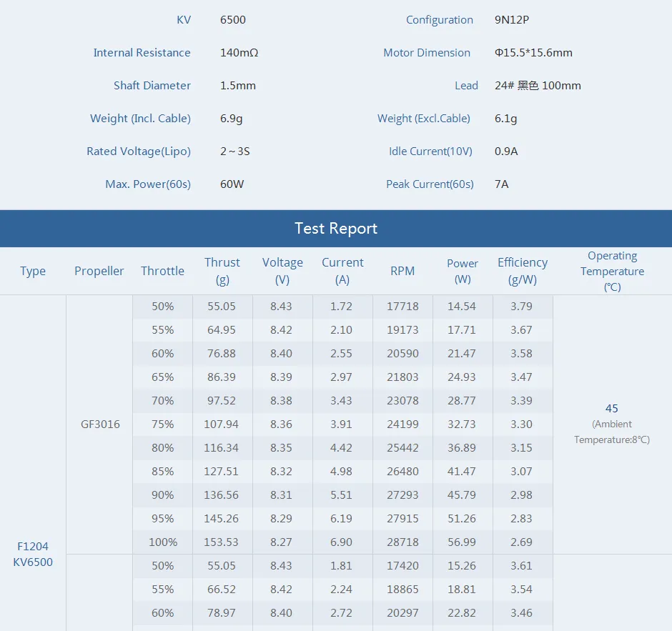Click the Rated Voltage(Lipo) entry
Image resolution: width=672 pixels, height=631 pixels.
[x=138, y=151]
